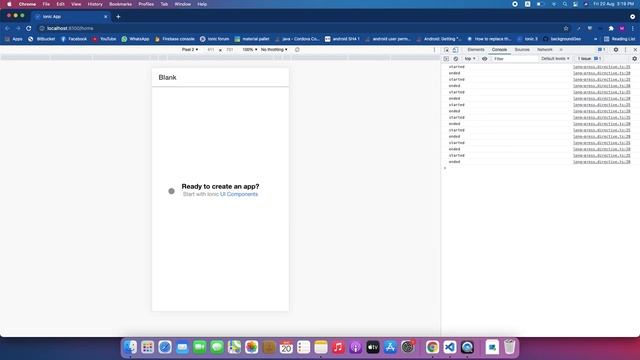Open the top context dropdown in console
The height and width of the screenshot is (360, 640).
[470, 59]
